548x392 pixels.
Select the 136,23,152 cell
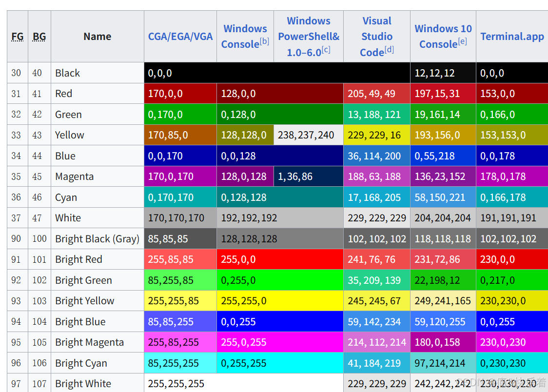tap(443, 176)
